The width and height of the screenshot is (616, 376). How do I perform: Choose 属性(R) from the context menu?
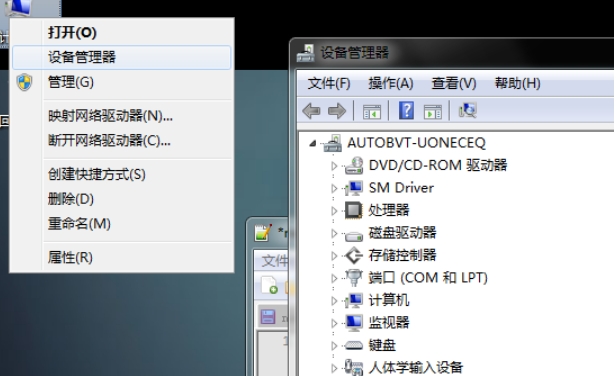pos(122,257)
